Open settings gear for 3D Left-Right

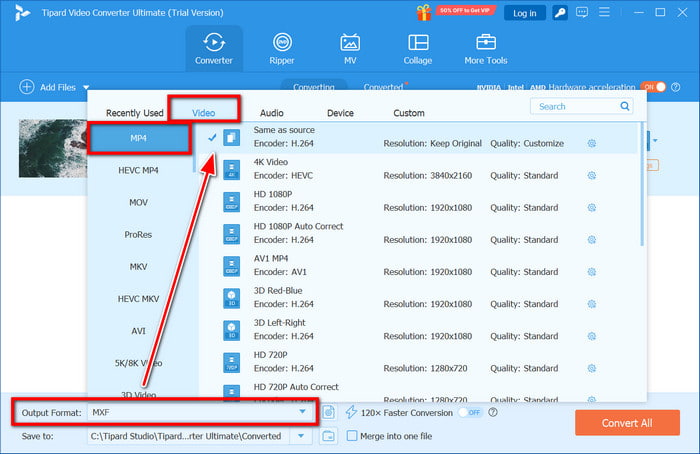592,336
